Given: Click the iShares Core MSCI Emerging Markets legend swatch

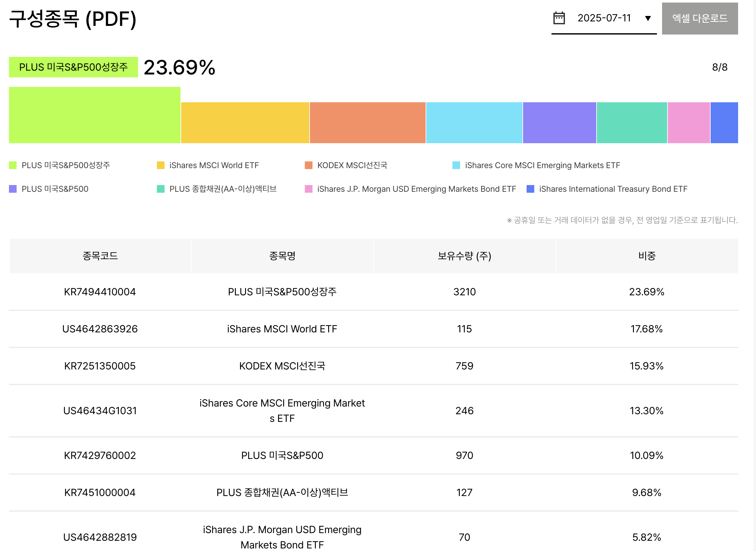Looking at the screenshot, I should (x=456, y=166).
